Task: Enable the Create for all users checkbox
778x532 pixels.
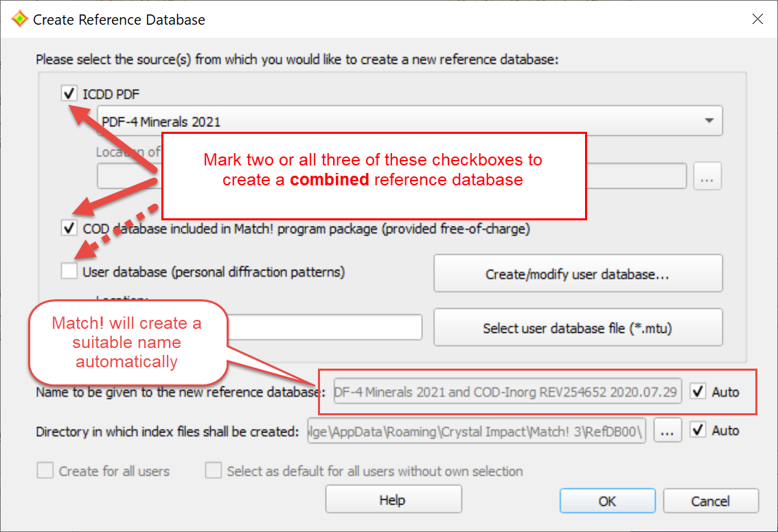Action: [x=45, y=471]
